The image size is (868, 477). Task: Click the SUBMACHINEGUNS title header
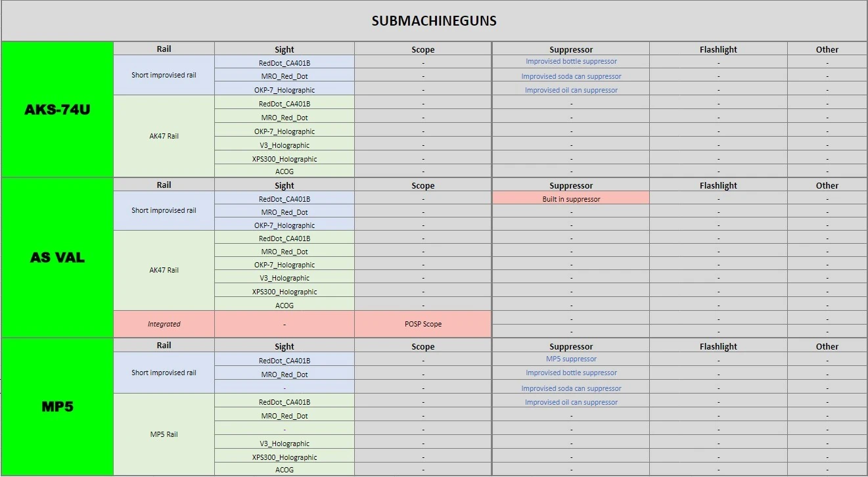[434, 21]
